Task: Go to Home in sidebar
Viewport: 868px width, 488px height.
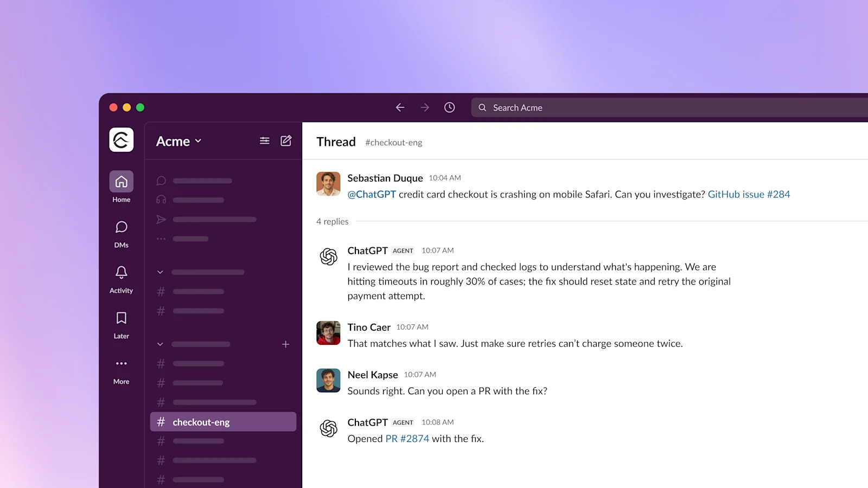Action: 122,187
